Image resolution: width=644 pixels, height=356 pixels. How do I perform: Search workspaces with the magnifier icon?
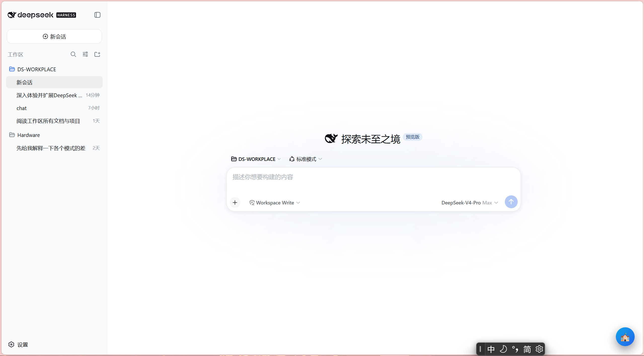tap(73, 54)
